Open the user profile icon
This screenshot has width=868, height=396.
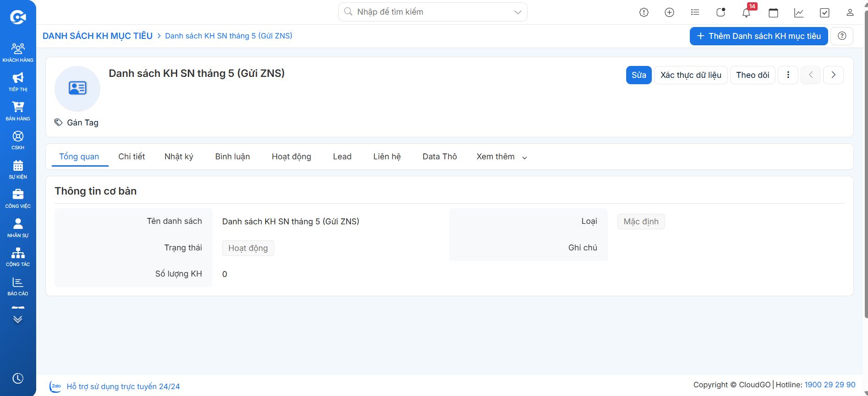pos(850,12)
